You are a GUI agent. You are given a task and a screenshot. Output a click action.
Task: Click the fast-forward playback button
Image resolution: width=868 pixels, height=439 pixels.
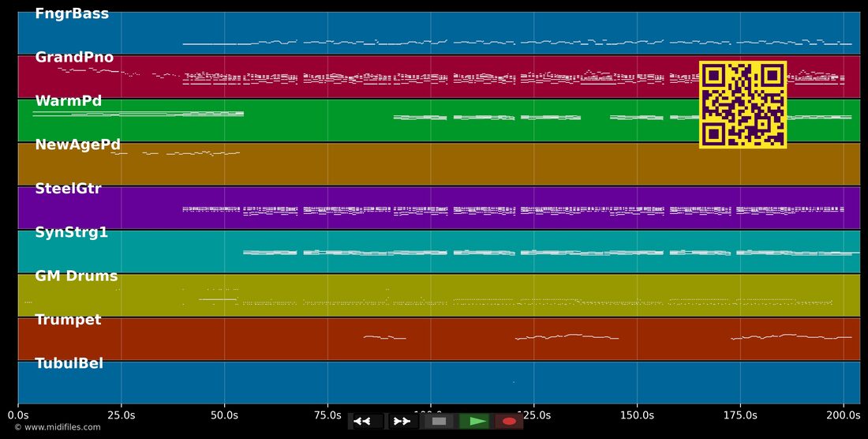(x=403, y=422)
